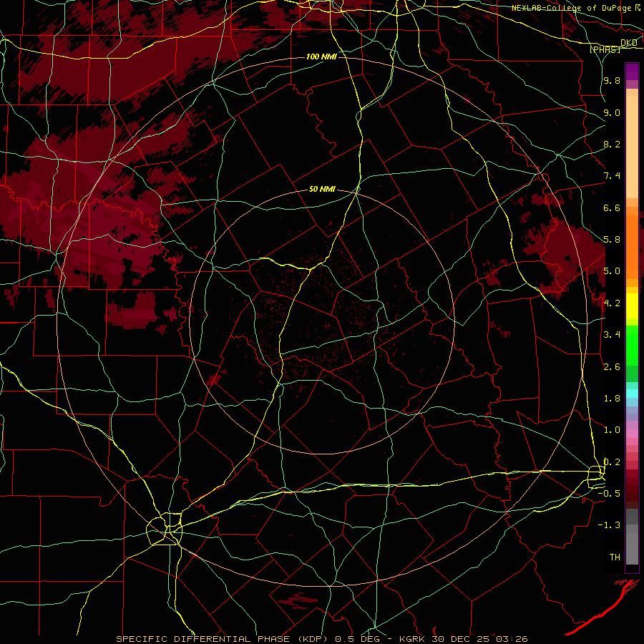Click the 50 NMI range ring label
The width and height of the screenshot is (644, 644).
(x=322, y=189)
